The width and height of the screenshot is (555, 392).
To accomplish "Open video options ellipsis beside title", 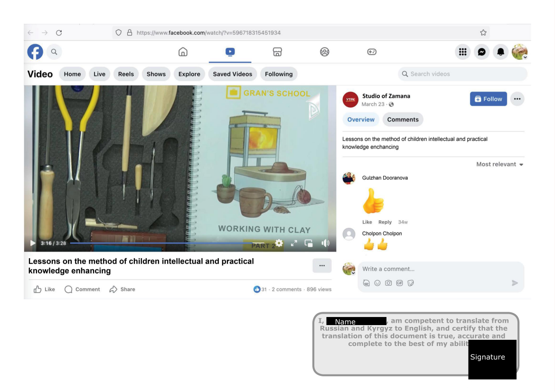I will click(322, 266).
